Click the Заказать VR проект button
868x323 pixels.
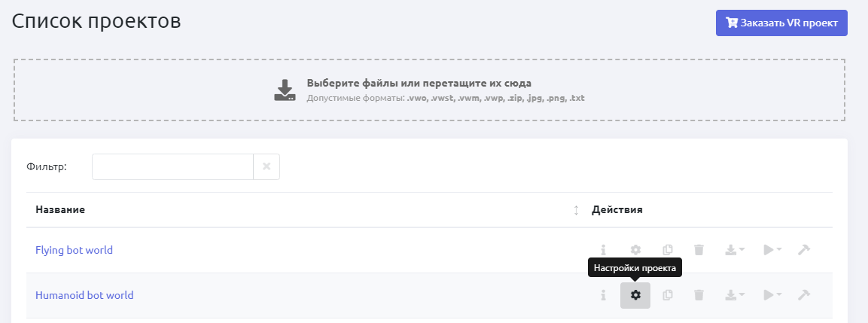781,23
